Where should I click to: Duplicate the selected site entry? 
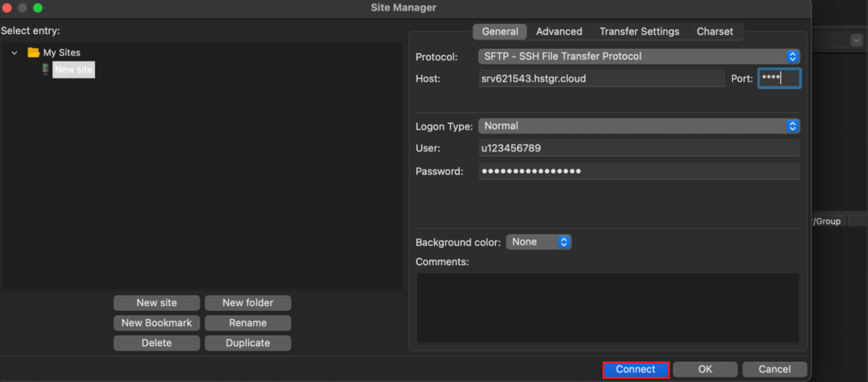pos(248,343)
